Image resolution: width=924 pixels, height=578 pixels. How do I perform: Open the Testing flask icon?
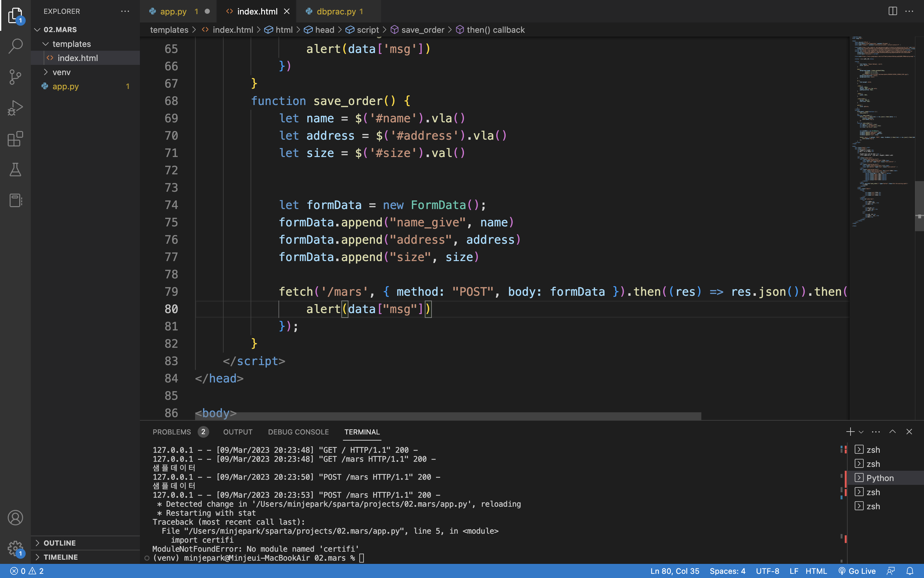pyautogui.click(x=15, y=170)
